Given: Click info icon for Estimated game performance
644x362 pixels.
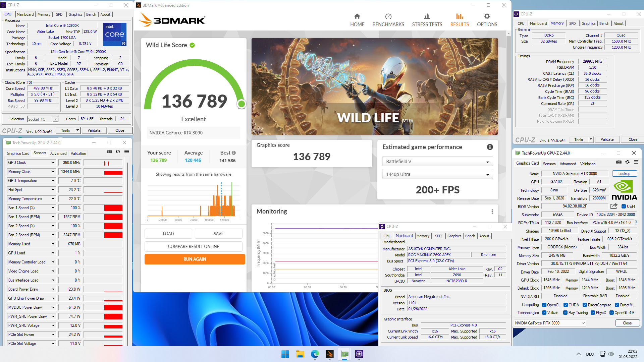Looking at the screenshot, I should coord(490,147).
